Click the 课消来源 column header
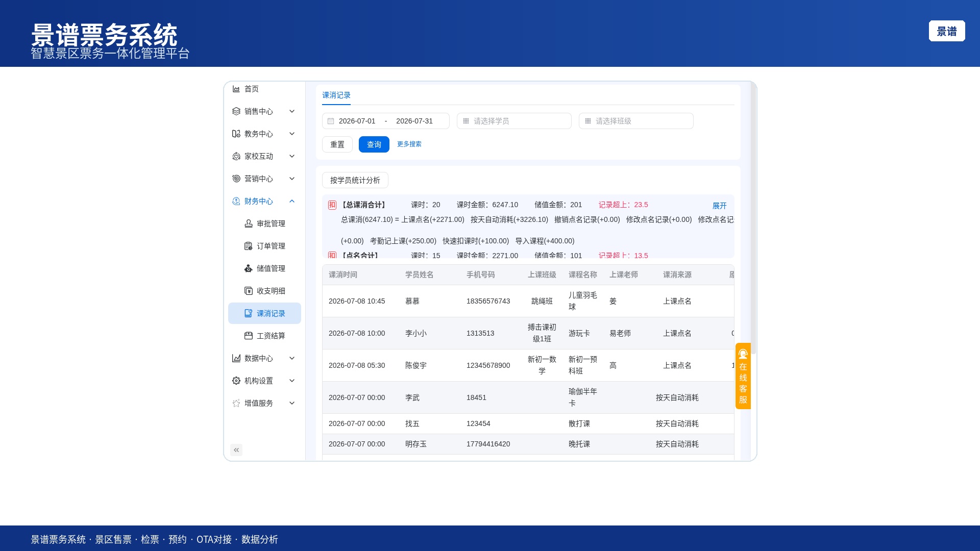This screenshot has height=551, width=980. coord(677,275)
